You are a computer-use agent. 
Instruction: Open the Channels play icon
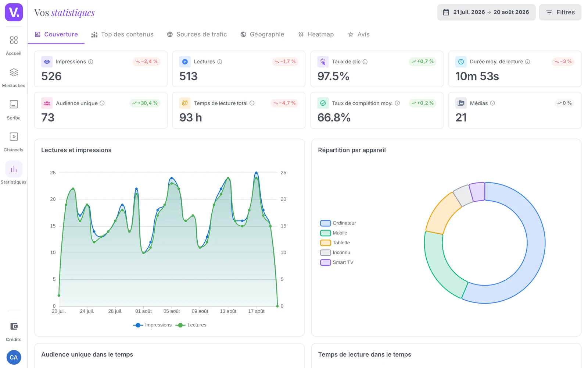tap(14, 137)
